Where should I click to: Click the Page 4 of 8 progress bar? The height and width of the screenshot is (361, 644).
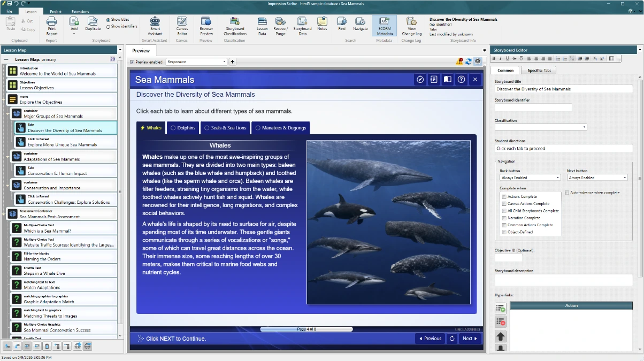point(306,329)
